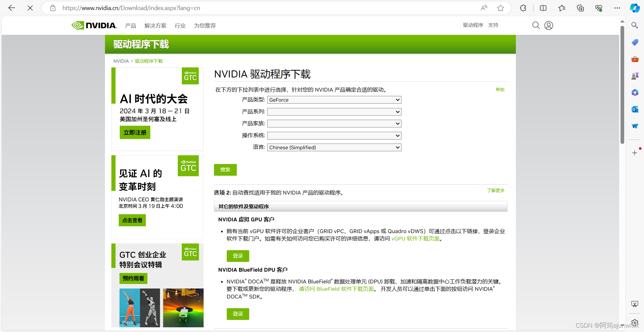The width and height of the screenshot is (644, 332).
Task: Click the green 搜索 button
Action: pos(225,170)
